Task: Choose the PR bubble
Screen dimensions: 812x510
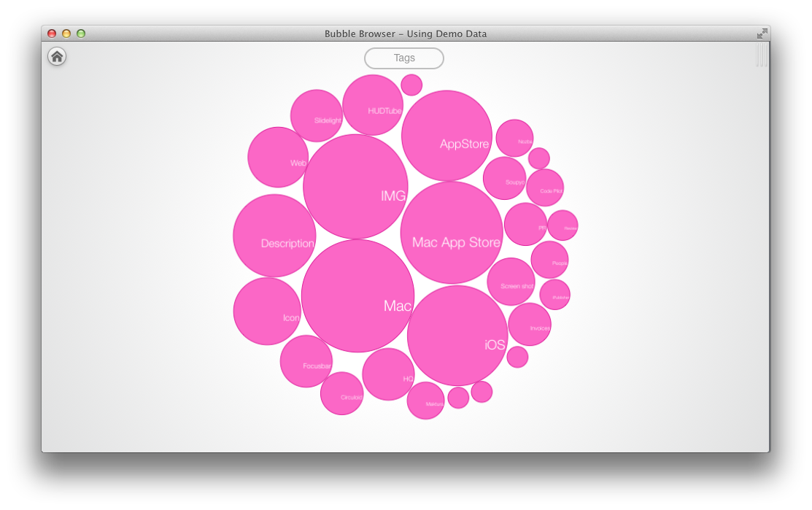Action: click(x=525, y=224)
